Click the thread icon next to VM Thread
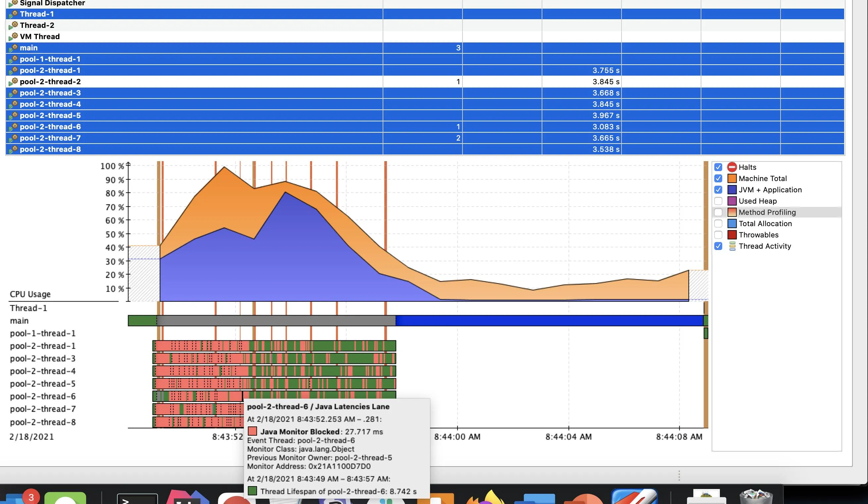This screenshot has width=868, height=504. click(x=14, y=36)
